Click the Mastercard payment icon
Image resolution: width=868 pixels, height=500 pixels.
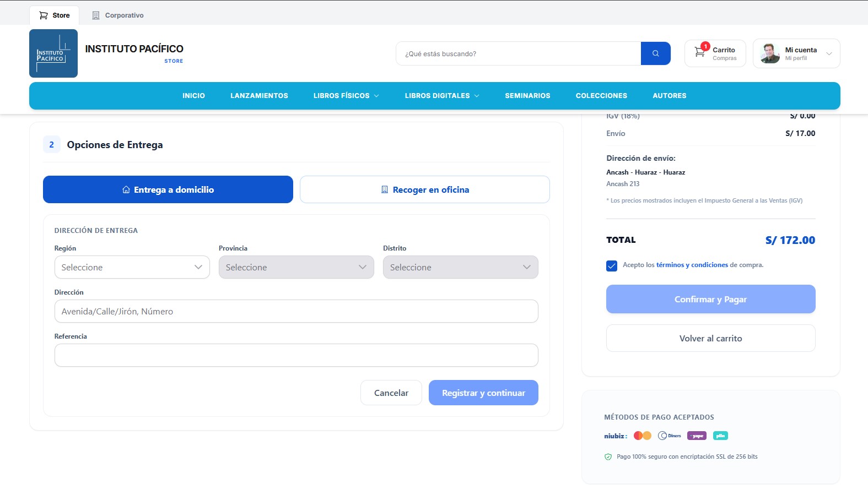coord(643,436)
